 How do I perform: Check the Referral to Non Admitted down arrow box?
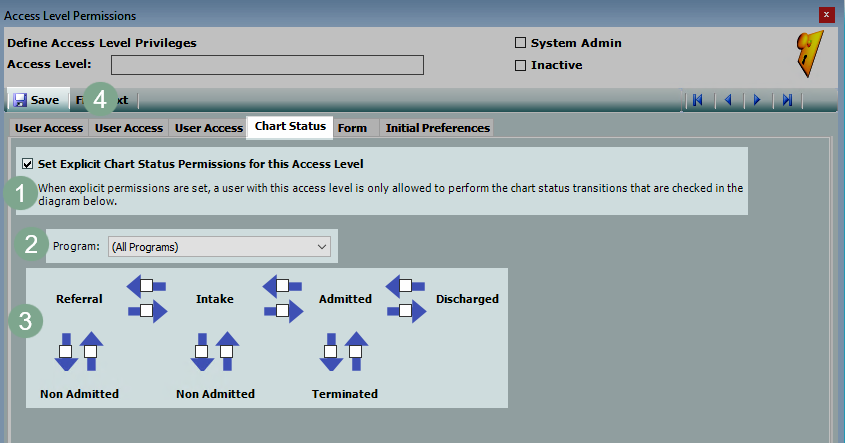[x=66, y=352]
